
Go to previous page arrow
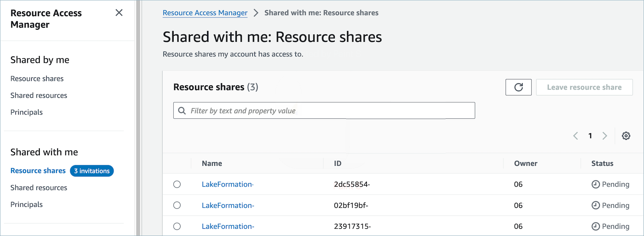(575, 136)
